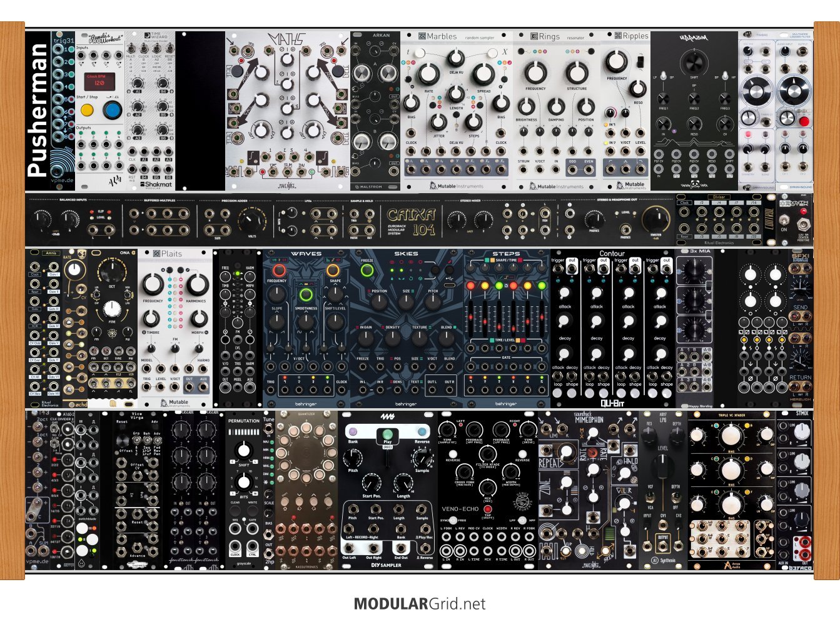Click the Repeats knob on Mimeophon
This screenshot has height=617, width=840.
(x=566, y=453)
